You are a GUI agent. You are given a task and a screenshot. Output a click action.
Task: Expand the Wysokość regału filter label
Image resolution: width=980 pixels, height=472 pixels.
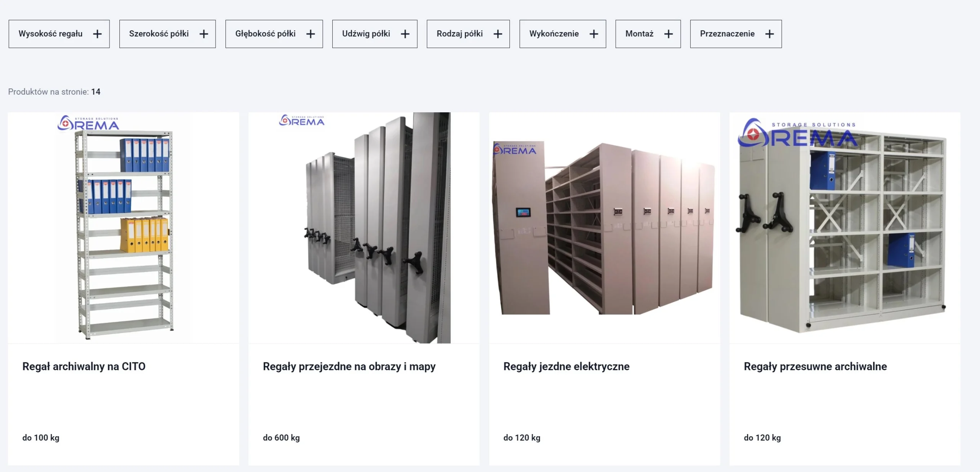pyautogui.click(x=51, y=34)
